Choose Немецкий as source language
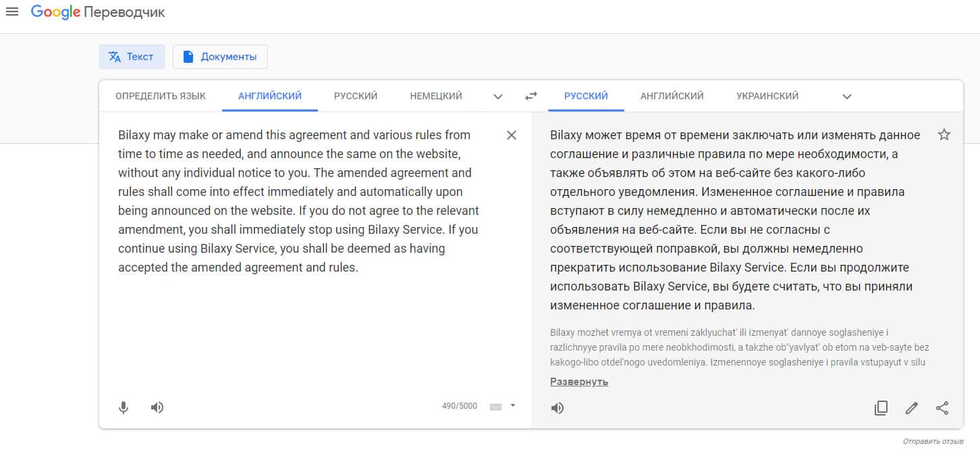This screenshot has height=454, width=980. coord(436,96)
